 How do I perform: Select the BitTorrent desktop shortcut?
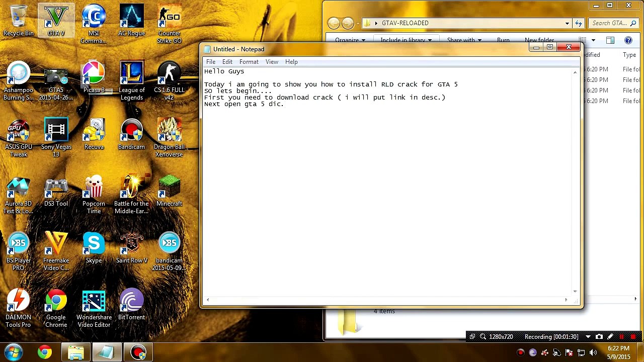[x=131, y=305]
